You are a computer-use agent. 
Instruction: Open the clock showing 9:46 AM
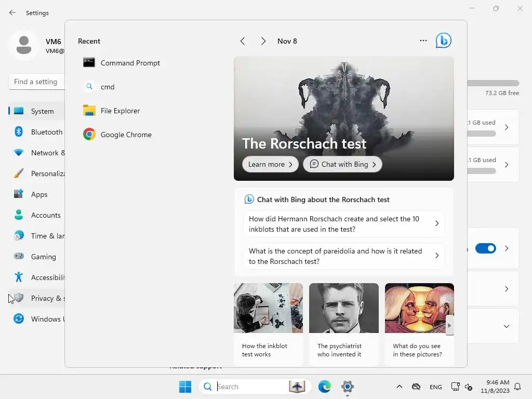[495, 387]
